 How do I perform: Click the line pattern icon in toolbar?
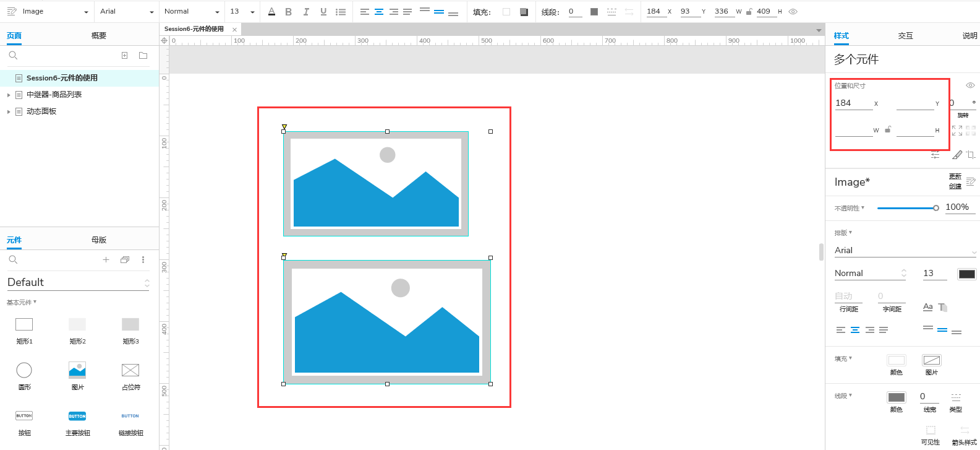point(611,12)
